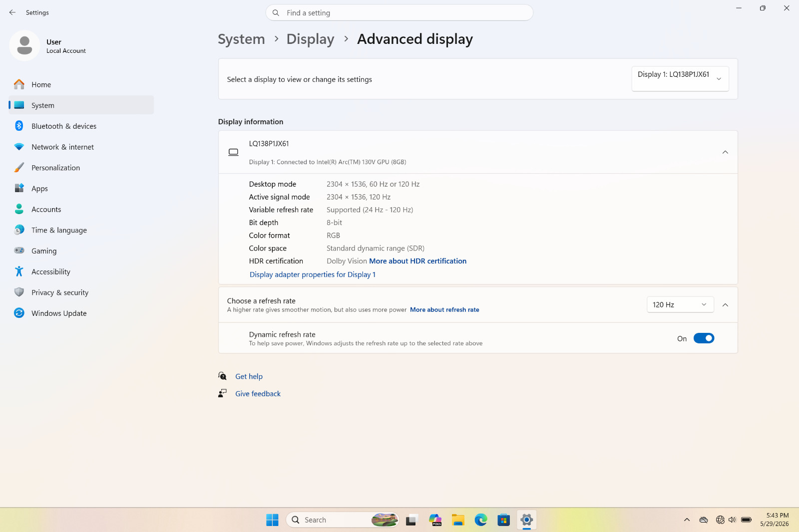This screenshot has height=532, width=799.
Task: Click the User Local Account name
Action: point(66,46)
